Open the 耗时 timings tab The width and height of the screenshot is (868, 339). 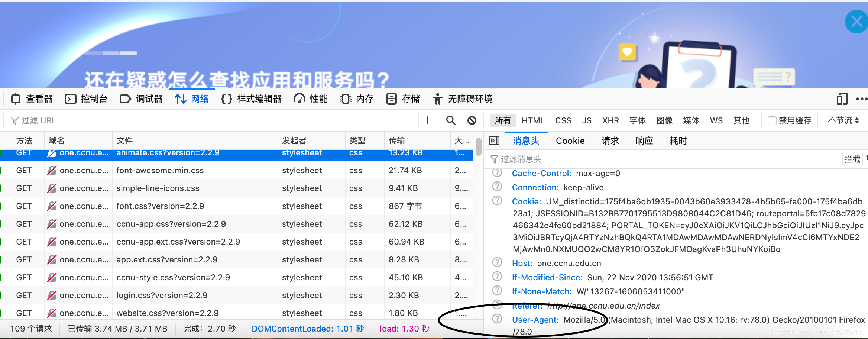pos(678,141)
